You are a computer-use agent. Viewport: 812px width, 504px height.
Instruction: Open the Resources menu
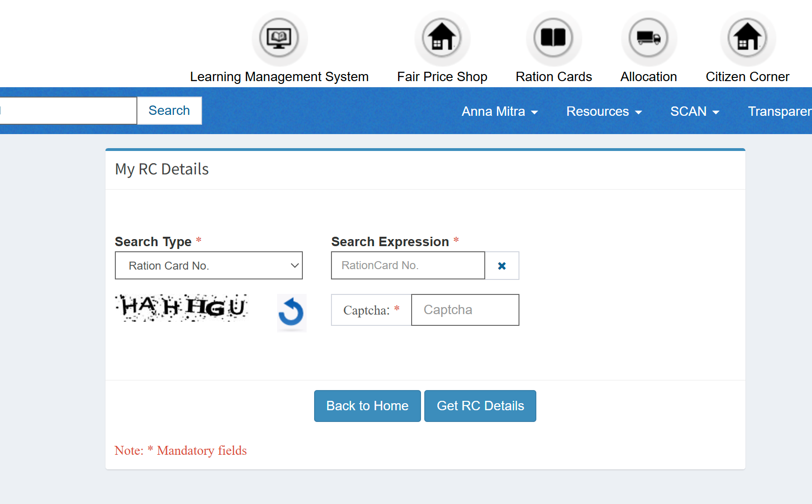pos(603,111)
